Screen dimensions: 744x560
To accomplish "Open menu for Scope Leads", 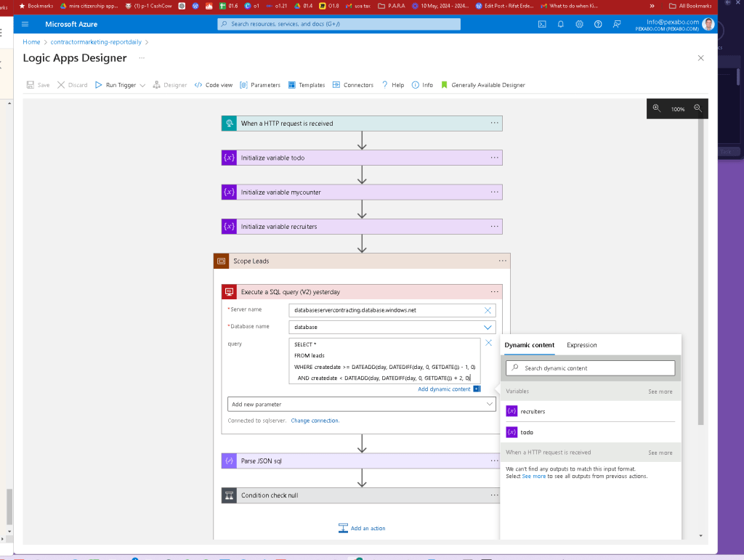I will click(x=503, y=261).
